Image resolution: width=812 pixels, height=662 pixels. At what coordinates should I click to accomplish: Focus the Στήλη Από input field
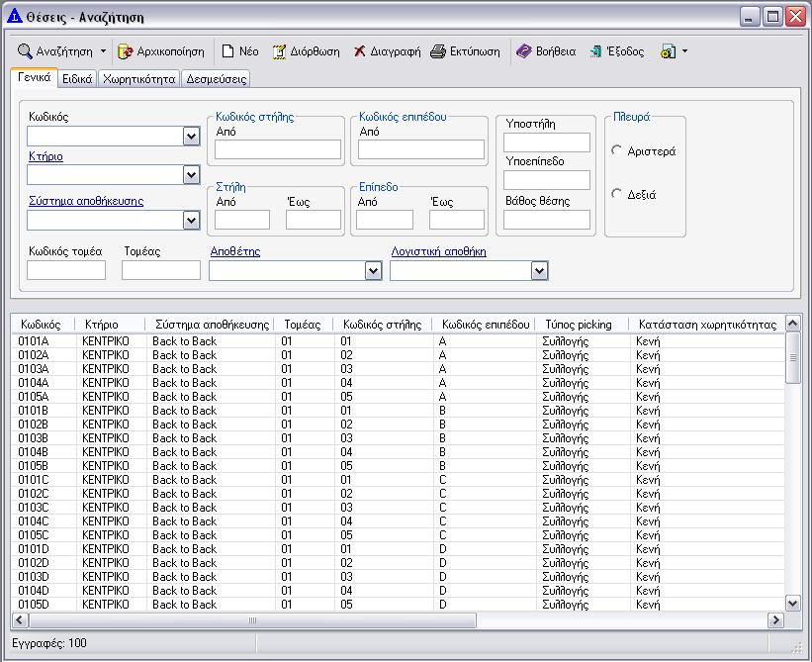[242, 220]
